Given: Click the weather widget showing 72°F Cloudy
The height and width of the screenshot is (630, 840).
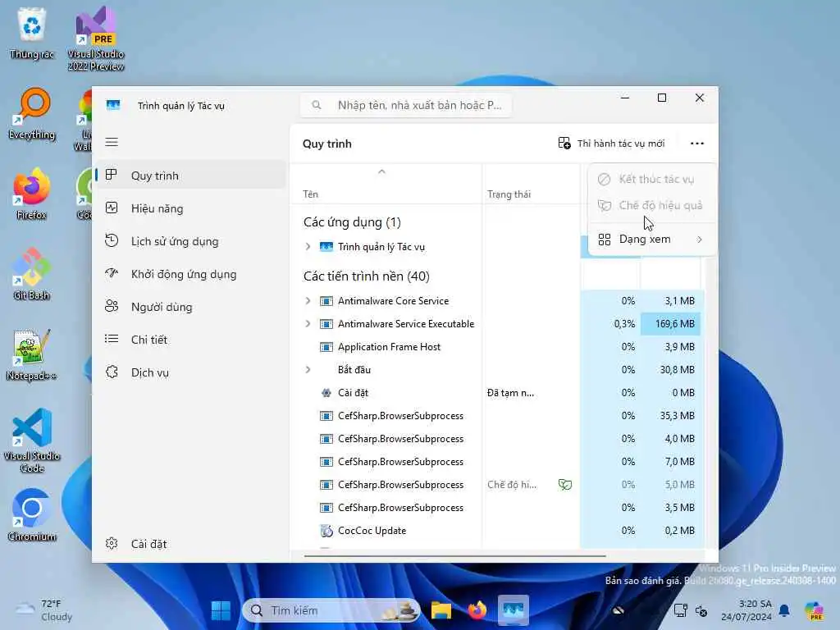Looking at the screenshot, I should point(44,610).
